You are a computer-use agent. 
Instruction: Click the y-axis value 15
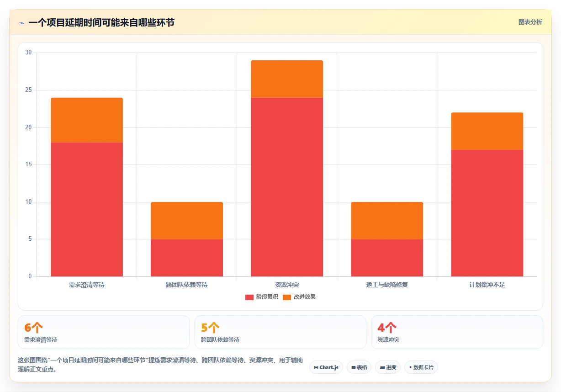pos(28,164)
